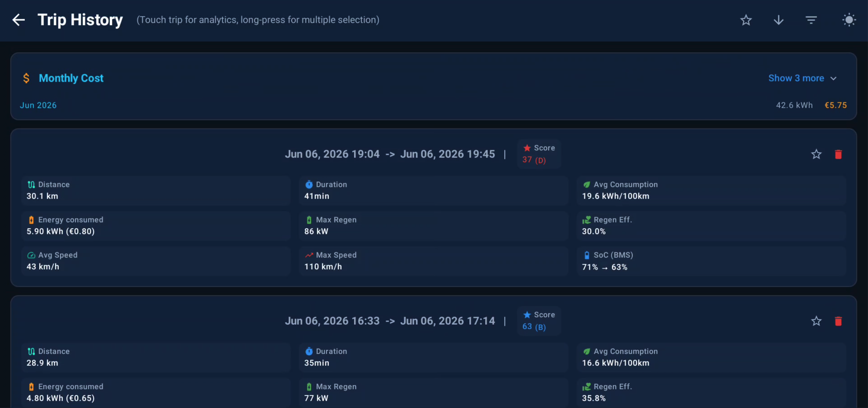Go back using the arrow icon
Viewport: 868px width, 408px height.
pos(19,20)
